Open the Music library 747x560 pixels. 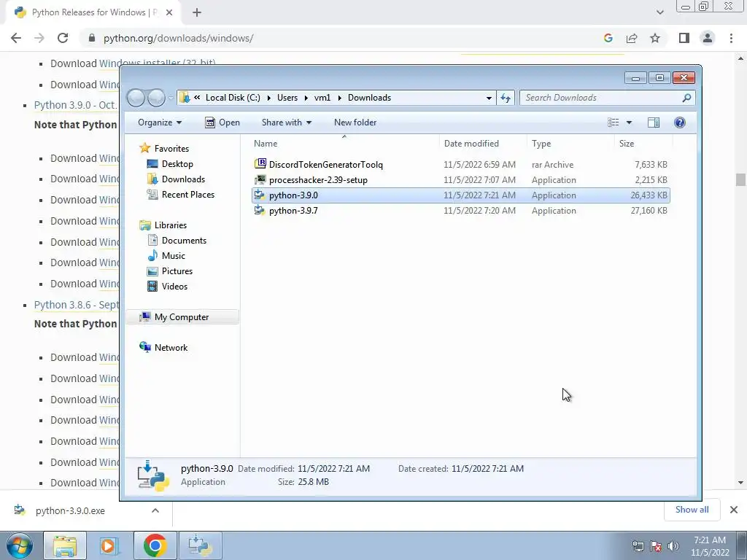(x=173, y=255)
